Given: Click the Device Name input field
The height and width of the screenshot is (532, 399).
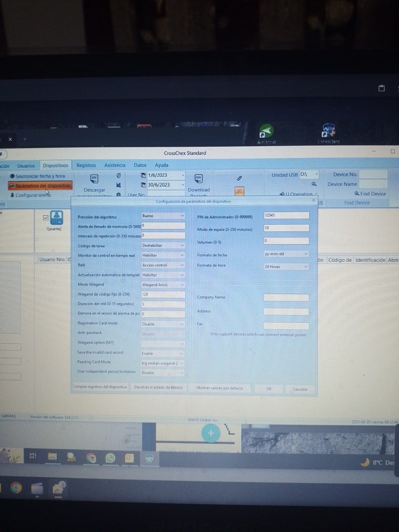Looking at the screenshot, I should 373,184.
